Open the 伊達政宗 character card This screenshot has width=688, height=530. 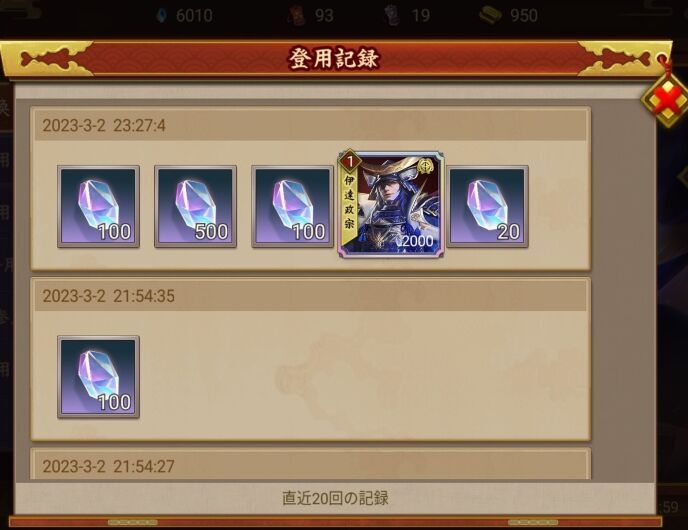coord(391,204)
